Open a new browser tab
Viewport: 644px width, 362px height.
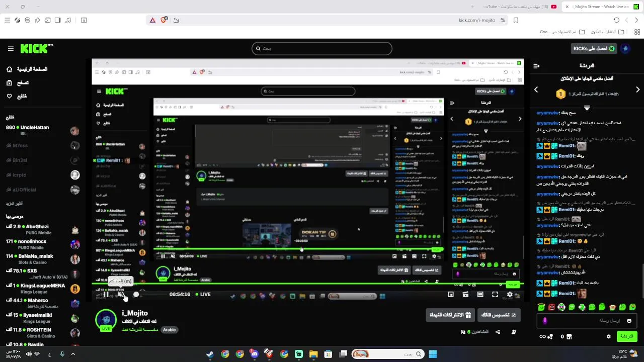click(472, 7)
